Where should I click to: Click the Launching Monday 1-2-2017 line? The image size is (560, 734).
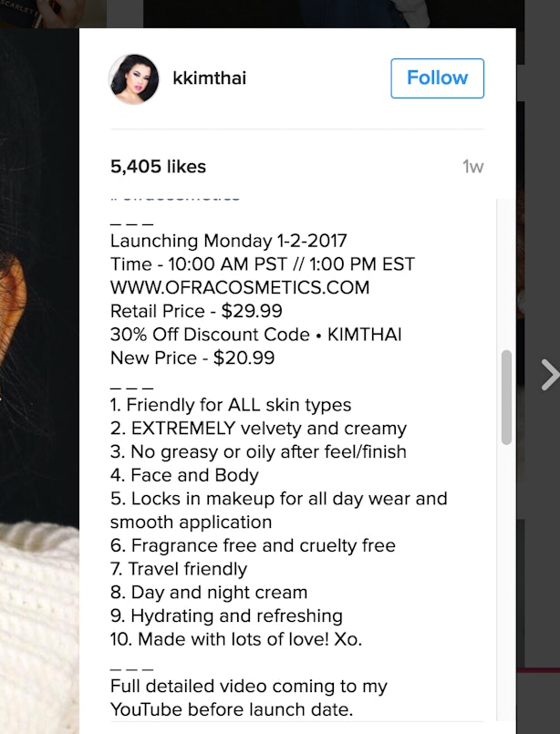coord(229,241)
